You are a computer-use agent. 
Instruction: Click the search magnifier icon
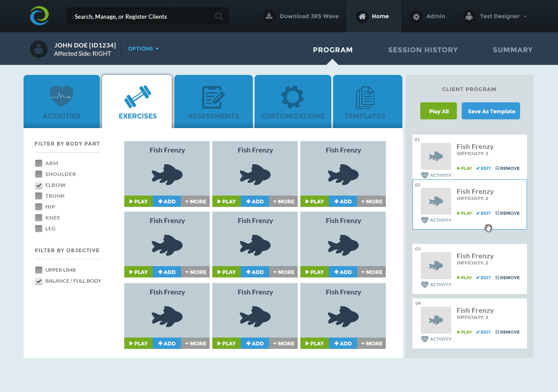219,17
